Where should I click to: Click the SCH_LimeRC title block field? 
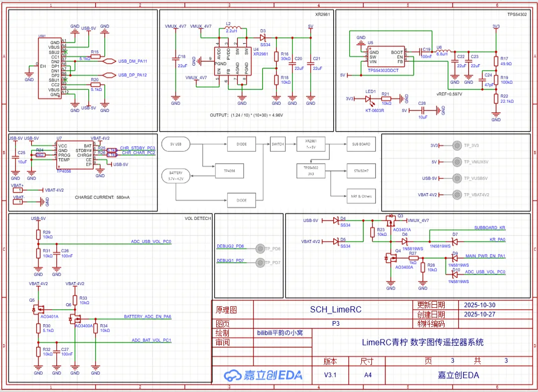pos(336,310)
